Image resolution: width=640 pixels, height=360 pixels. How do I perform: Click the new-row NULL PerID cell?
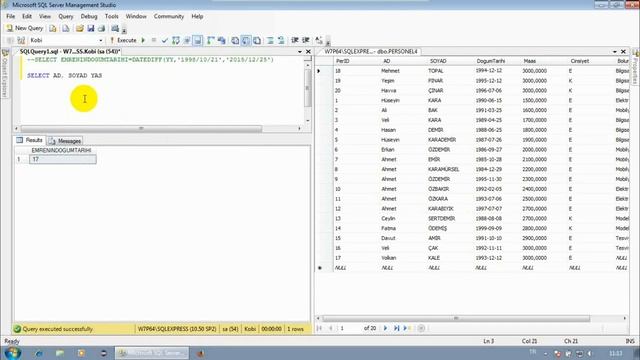pyautogui.click(x=356, y=268)
